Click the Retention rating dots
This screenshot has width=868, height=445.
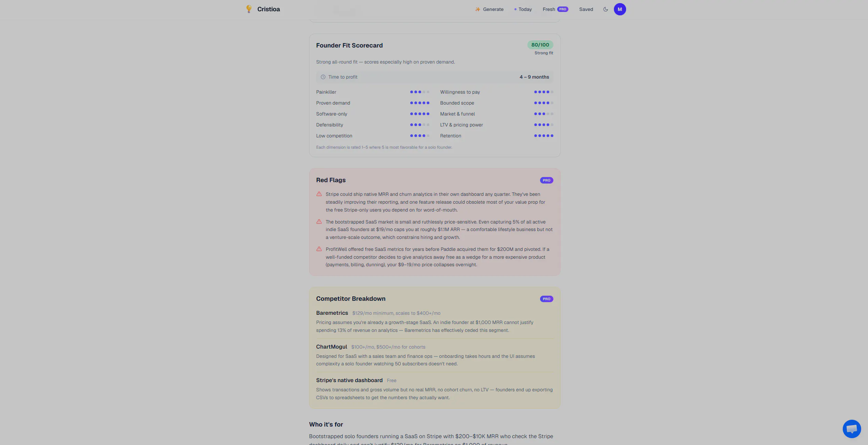[x=544, y=136]
